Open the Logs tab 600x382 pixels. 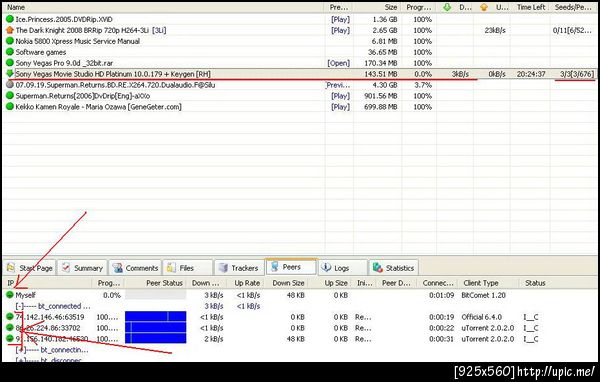pyautogui.click(x=342, y=268)
